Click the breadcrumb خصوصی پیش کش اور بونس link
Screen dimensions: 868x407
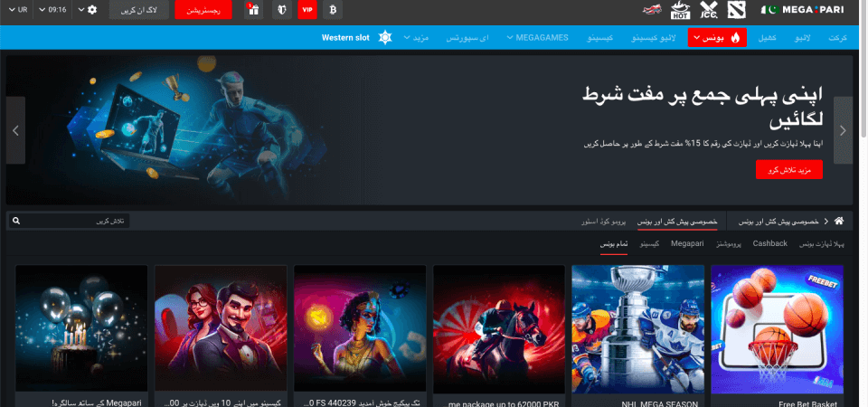coord(779,221)
